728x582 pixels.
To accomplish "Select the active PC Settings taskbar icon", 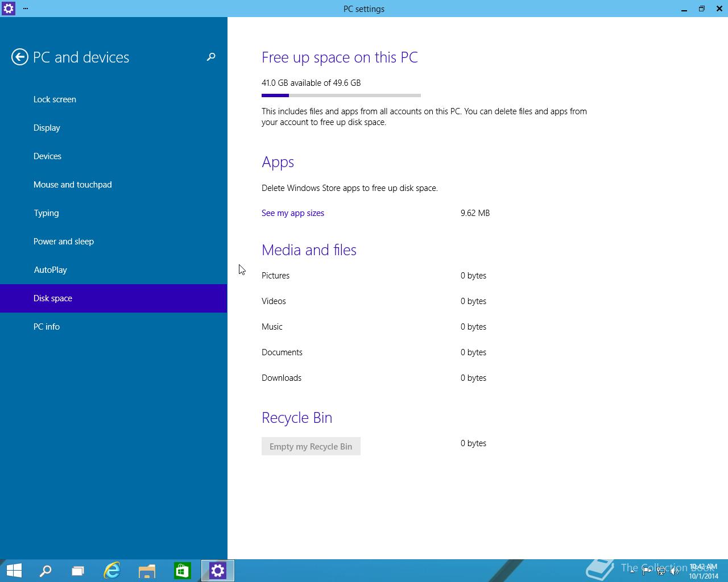I will click(x=217, y=571).
